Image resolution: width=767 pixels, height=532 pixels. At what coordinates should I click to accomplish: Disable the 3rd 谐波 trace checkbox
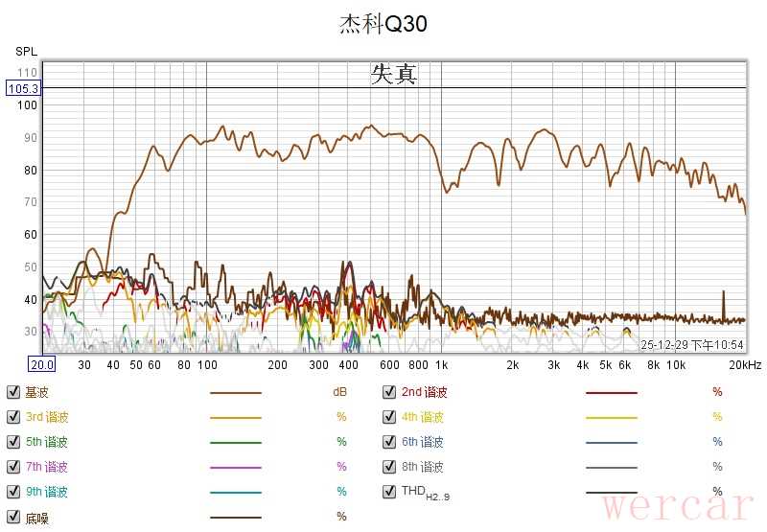(12, 417)
